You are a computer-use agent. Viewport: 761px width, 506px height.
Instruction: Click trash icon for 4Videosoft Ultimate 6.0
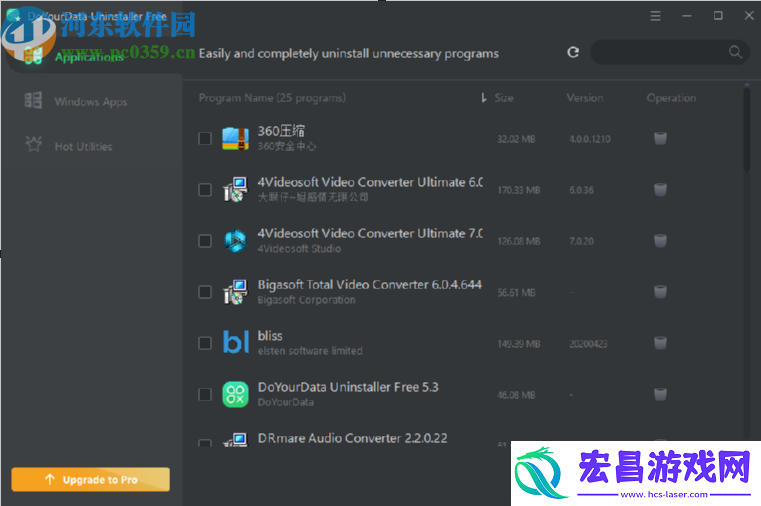[660, 190]
